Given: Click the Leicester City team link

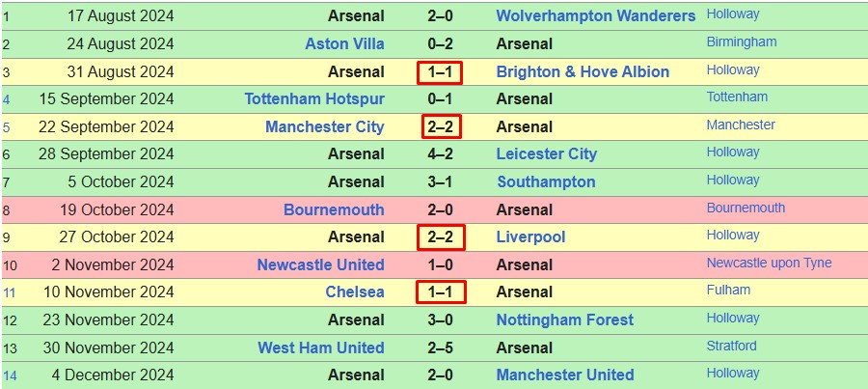Looking at the screenshot, I should click(547, 154).
